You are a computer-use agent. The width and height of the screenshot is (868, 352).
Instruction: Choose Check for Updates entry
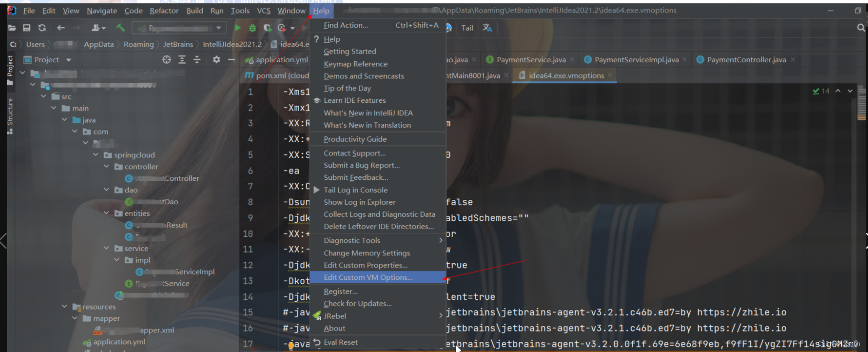[x=378, y=304]
